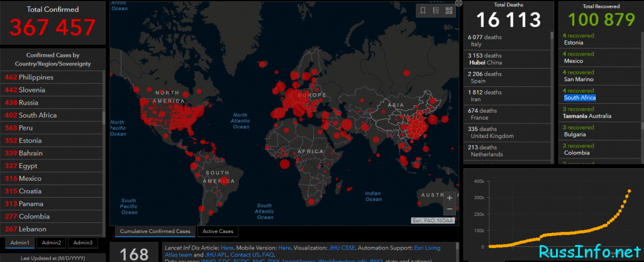Select Panama in confirmed cases list
This screenshot has width=644, height=262.
coord(51,204)
